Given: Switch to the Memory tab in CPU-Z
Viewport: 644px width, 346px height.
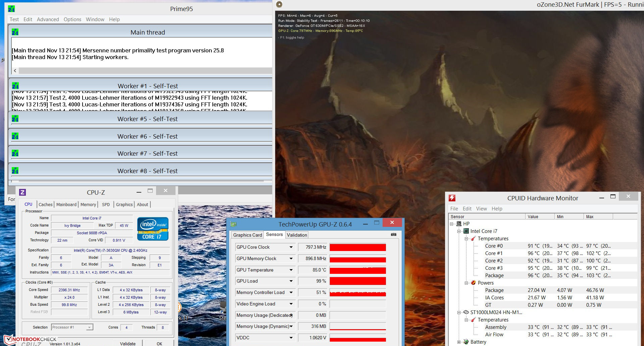Looking at the screenshot, I should click(88, 204).
